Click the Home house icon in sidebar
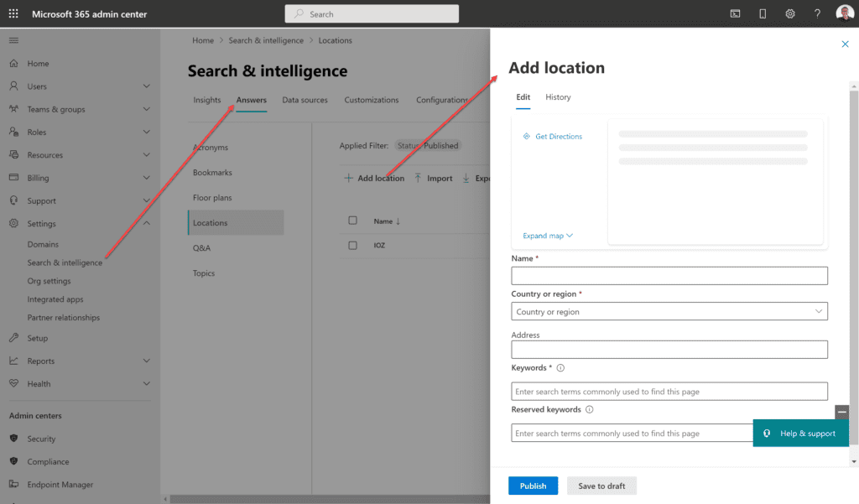859x504 pixels. click(13, 64)
